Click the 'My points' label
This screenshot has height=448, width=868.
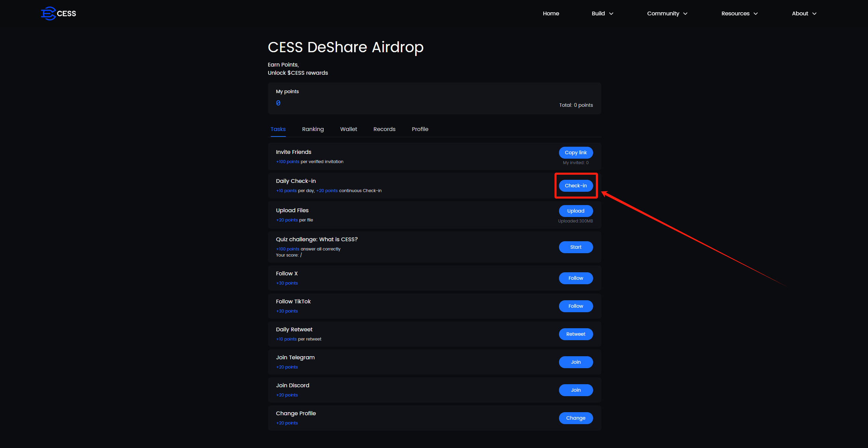click(x=287, y=91)
